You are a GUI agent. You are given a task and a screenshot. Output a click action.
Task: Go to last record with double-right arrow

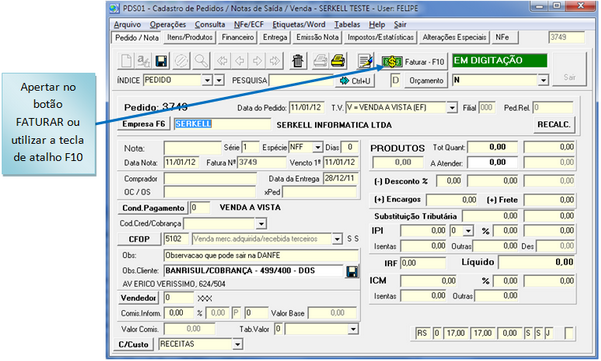pos(275,61)
